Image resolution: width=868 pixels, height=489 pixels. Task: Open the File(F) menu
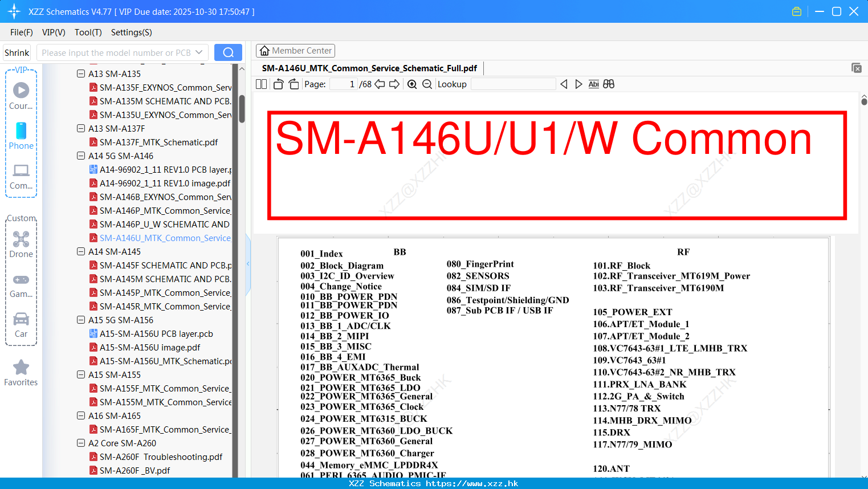coord(22,32)
